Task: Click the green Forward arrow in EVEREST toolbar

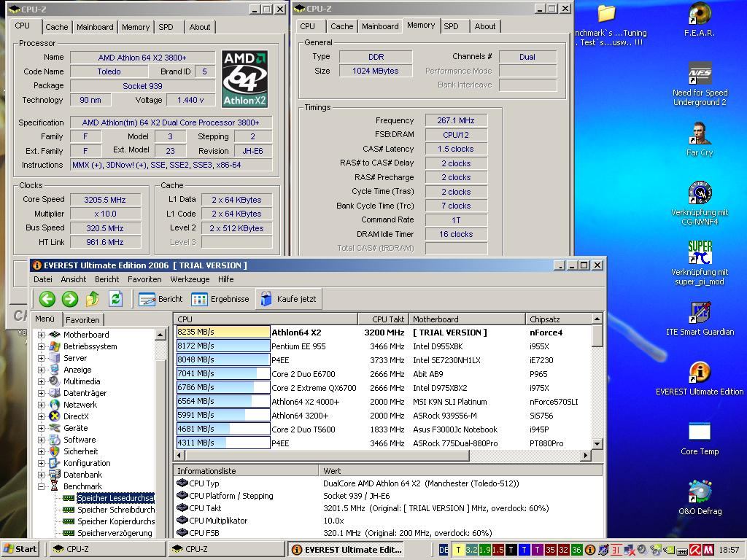Action: pos(70,299)
